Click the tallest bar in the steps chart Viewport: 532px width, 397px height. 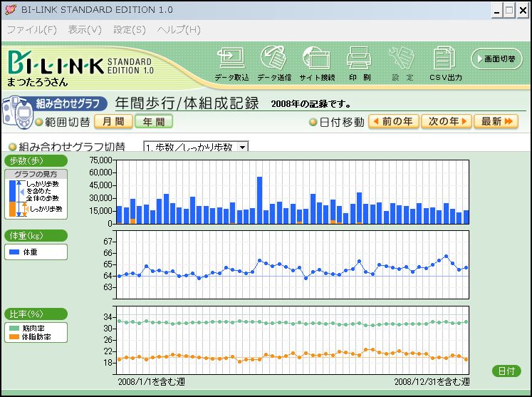click(260, 200)
